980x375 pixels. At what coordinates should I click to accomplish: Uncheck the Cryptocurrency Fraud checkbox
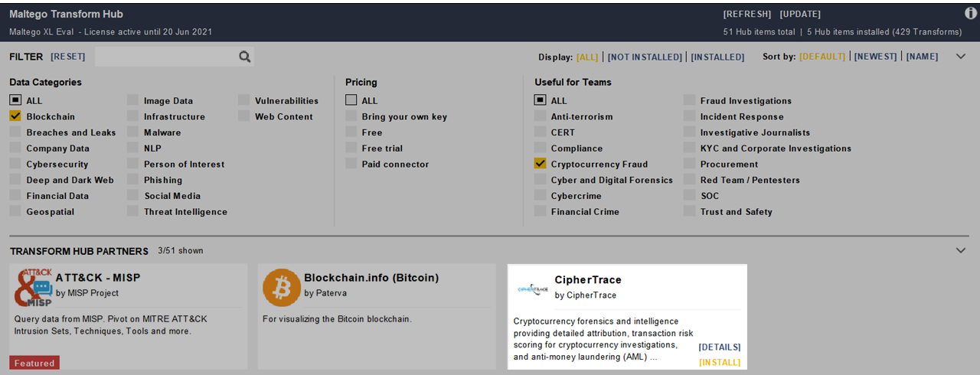[540, 164]
